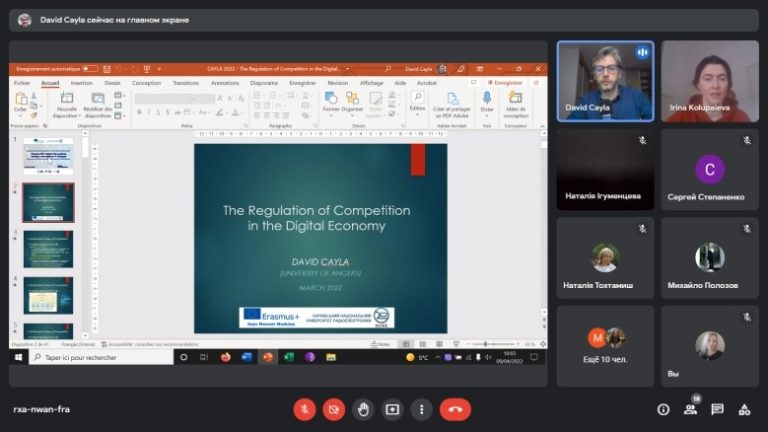Click Créer et partager un PDF Adobe
Screen dimensions: 768x432
(x=452, y=105)
